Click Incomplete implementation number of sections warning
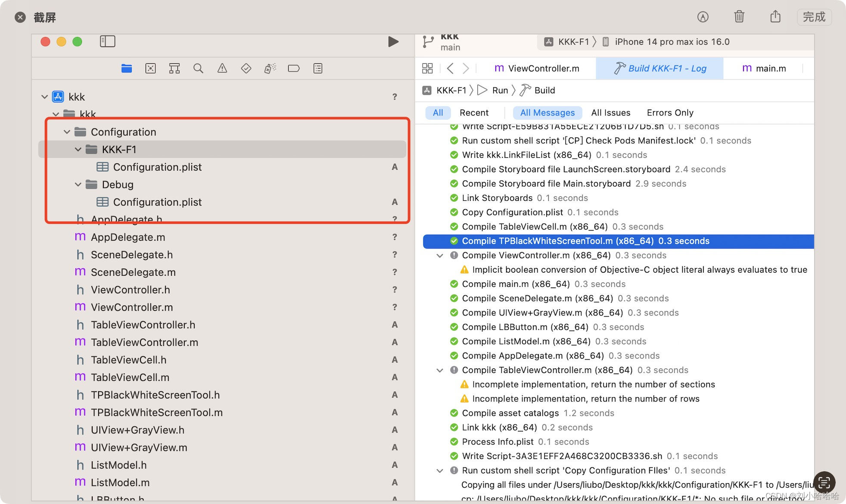Image resolution: width=846 pixels, height=504 pixels. click(593, 384)
